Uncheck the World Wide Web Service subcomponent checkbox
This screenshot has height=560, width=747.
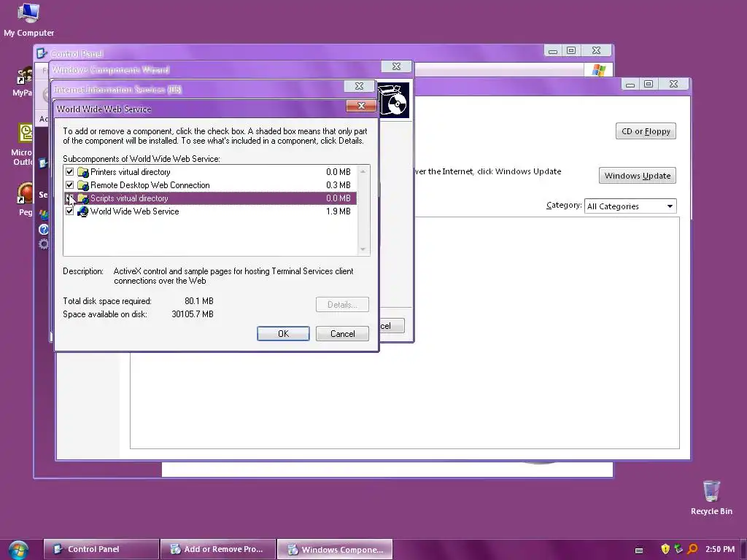69,211
